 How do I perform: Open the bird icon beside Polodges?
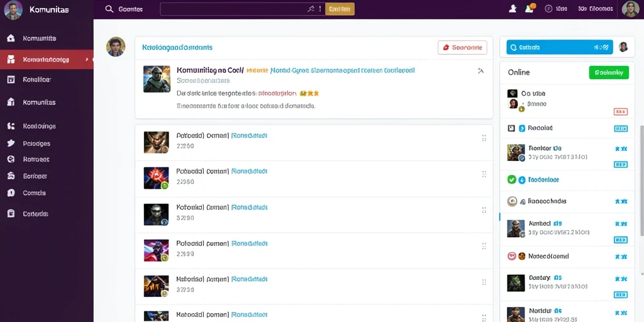(11, 143)
